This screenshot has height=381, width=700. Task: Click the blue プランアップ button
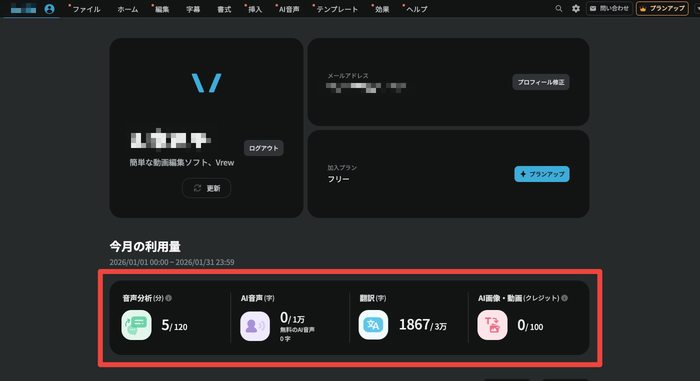[542, 174]
